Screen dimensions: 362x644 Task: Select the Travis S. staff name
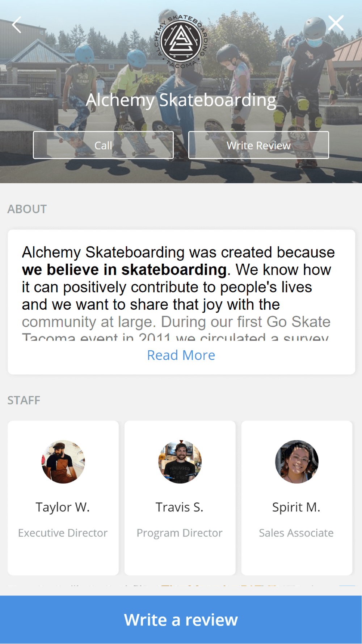tap(180, 507)
